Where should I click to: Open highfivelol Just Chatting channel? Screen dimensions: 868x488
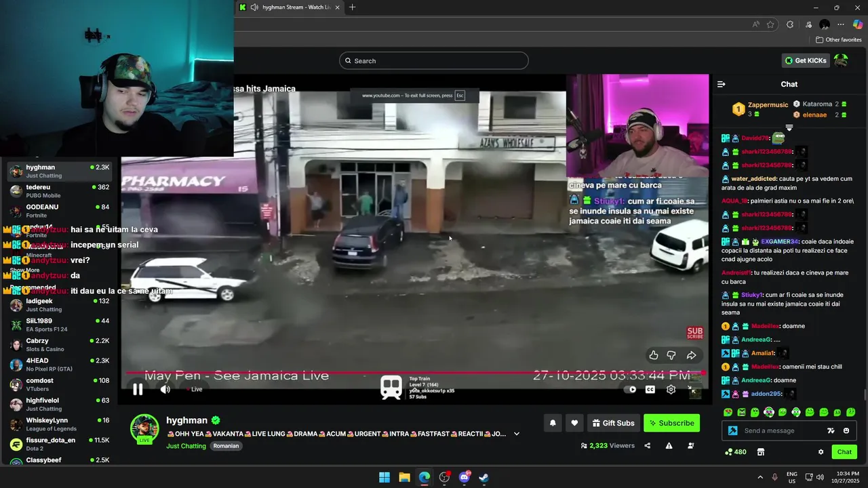tap(60, 405)
